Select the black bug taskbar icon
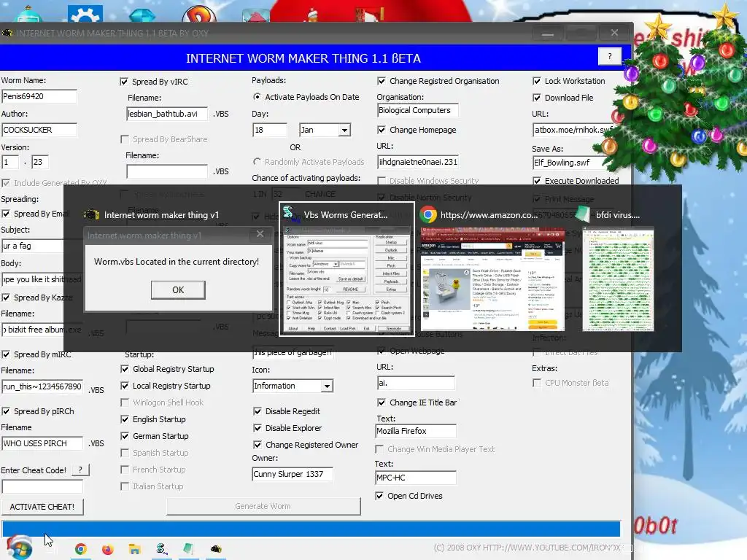Screen dimensions: 747x560 [x=216, y=549]
